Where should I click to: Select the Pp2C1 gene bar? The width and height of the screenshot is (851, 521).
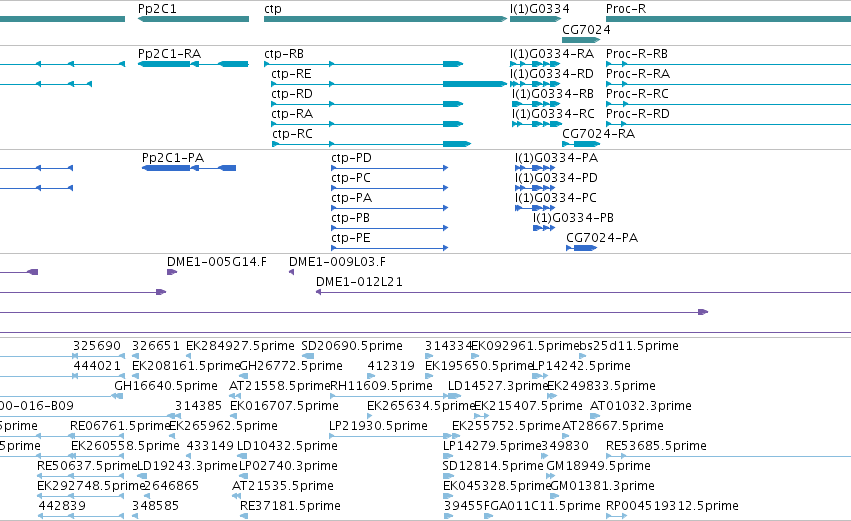pyautogui.click(x=193, y=19)
